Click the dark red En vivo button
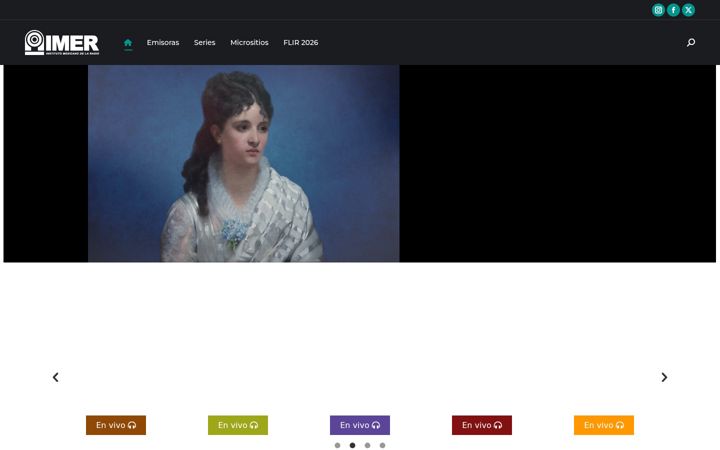The width and height of the screenshot is (720, 450). (482, 425)
